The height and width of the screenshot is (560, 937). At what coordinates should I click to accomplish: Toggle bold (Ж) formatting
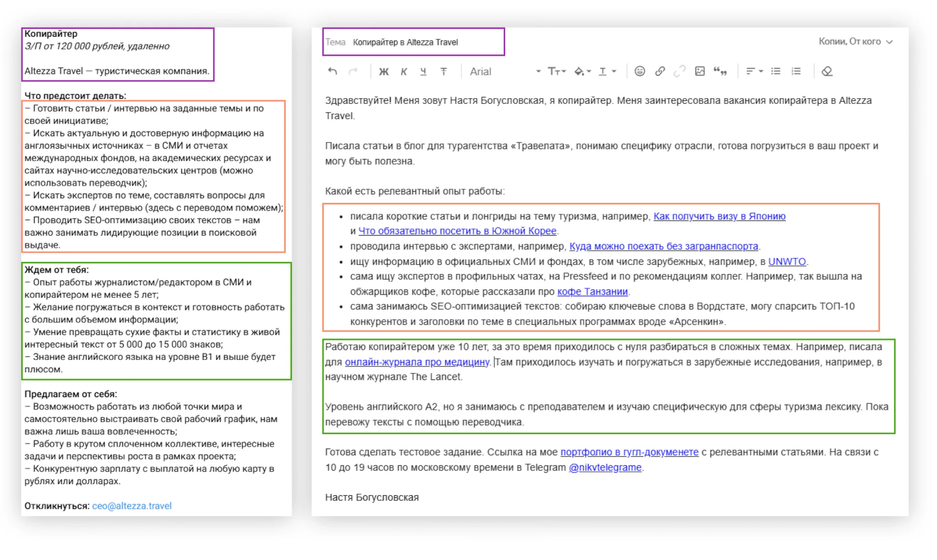tap(384, 71)
